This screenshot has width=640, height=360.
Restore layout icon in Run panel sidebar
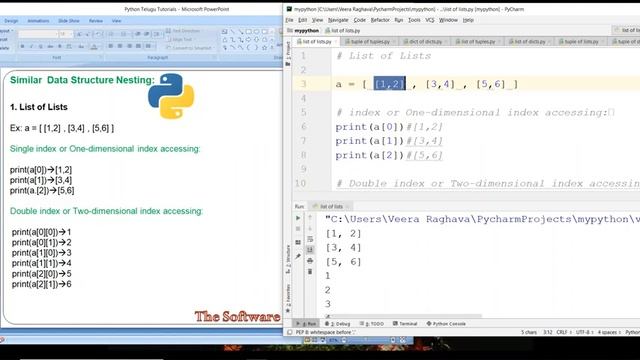tap(298, 242)
